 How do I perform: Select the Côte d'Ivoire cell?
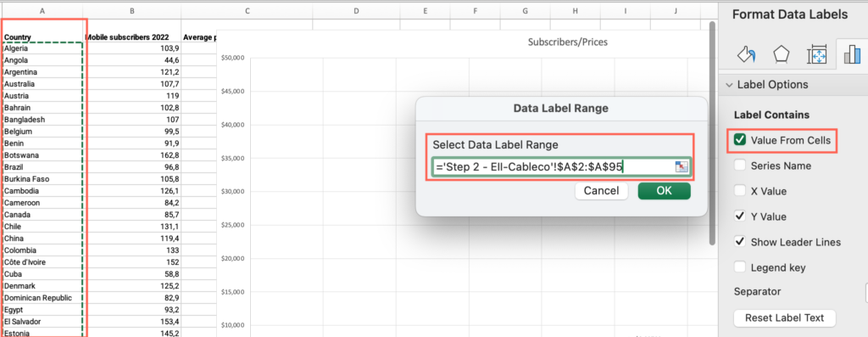pyautogui.click(x=42, y=262)
